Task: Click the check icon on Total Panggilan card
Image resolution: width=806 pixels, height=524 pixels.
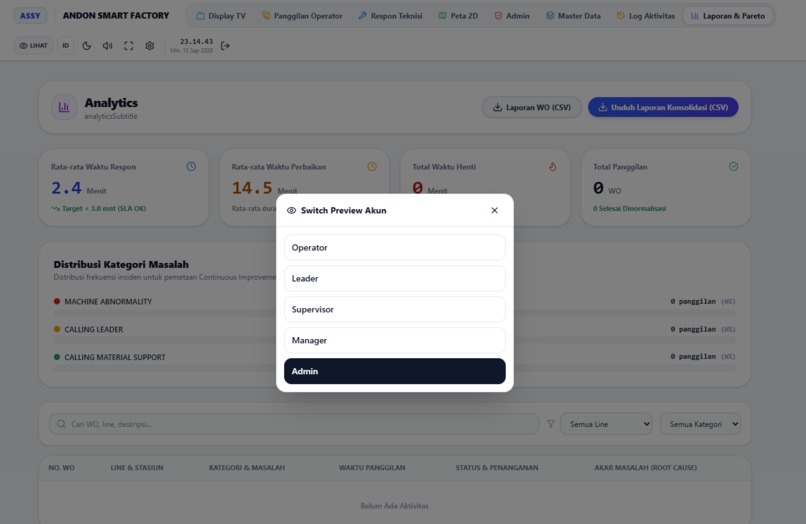Action: [734, 167]
